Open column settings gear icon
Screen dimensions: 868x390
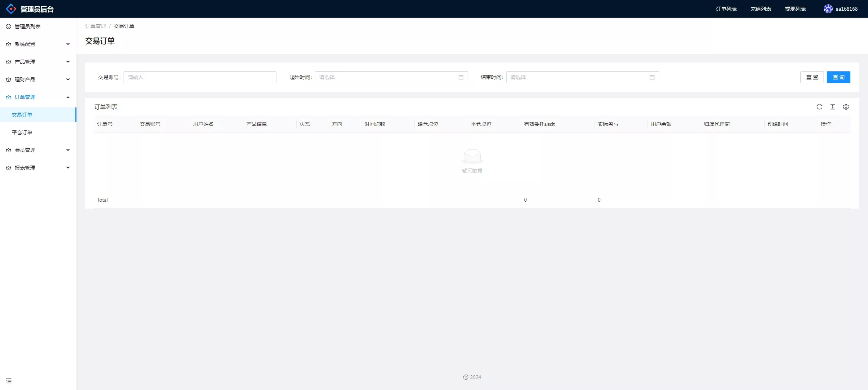[846, 107]
